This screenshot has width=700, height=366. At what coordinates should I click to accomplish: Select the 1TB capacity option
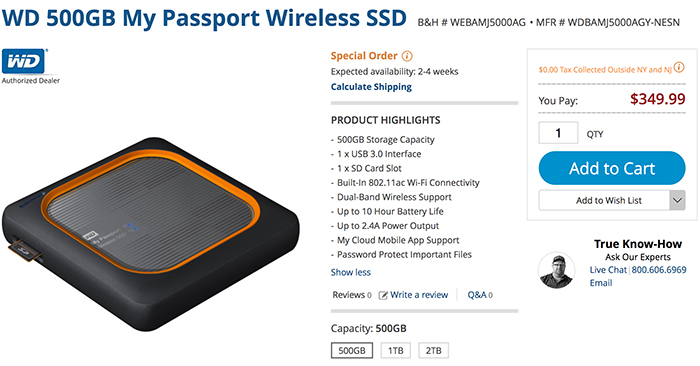point(396,350)
